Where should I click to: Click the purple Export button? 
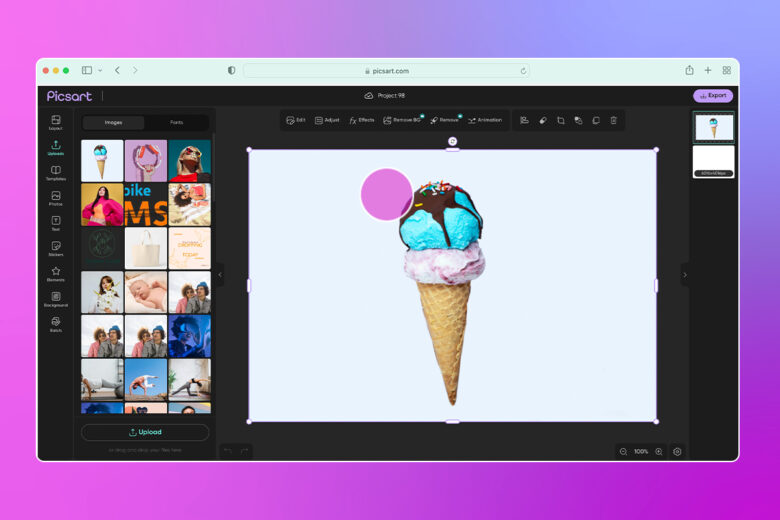click(713, 96)
